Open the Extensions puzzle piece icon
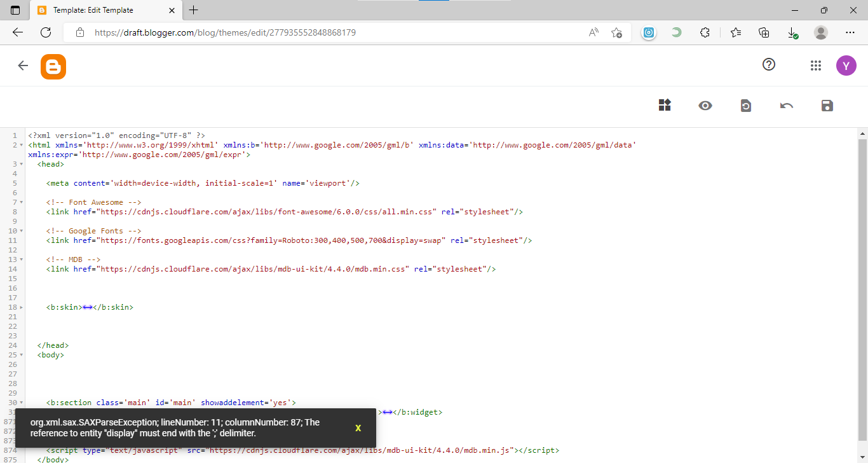Viewport: 868px width, 463px height. [x=705, y=32]
